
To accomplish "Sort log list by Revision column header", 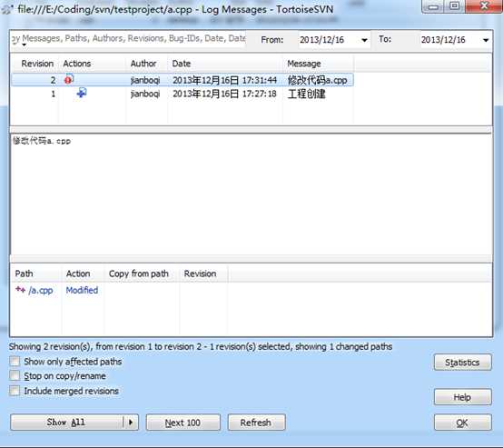I will (x=35, y=64).
